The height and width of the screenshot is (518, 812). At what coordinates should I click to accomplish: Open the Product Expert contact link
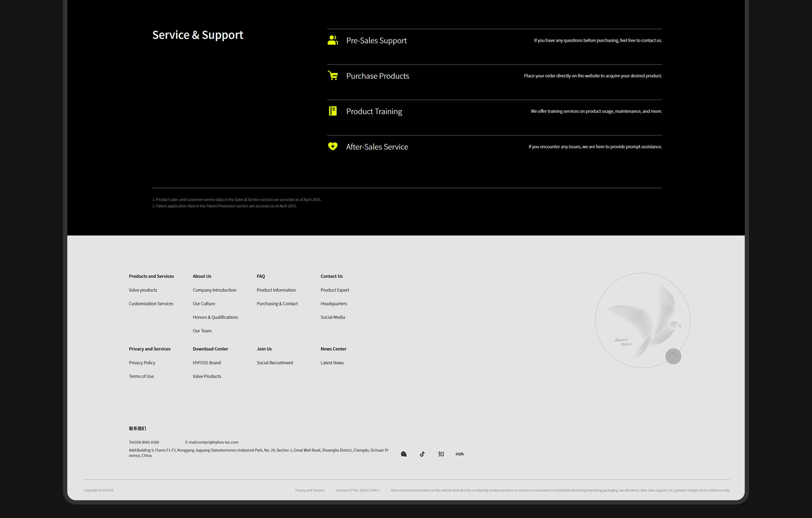335,290
